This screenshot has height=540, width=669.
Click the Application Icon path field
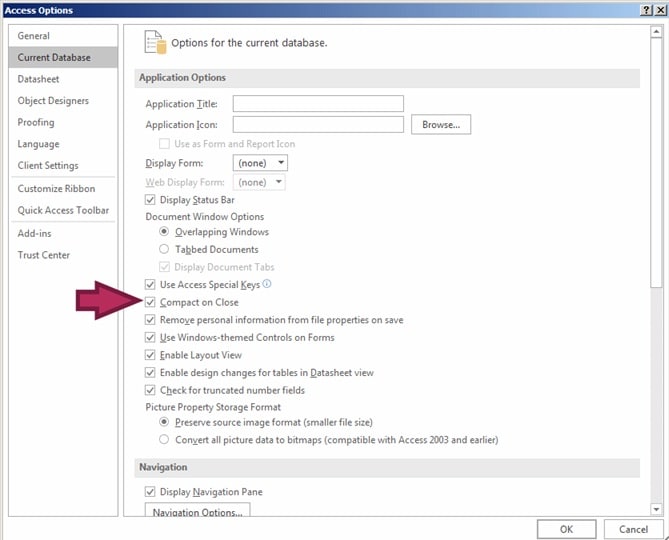click(318, 125)
